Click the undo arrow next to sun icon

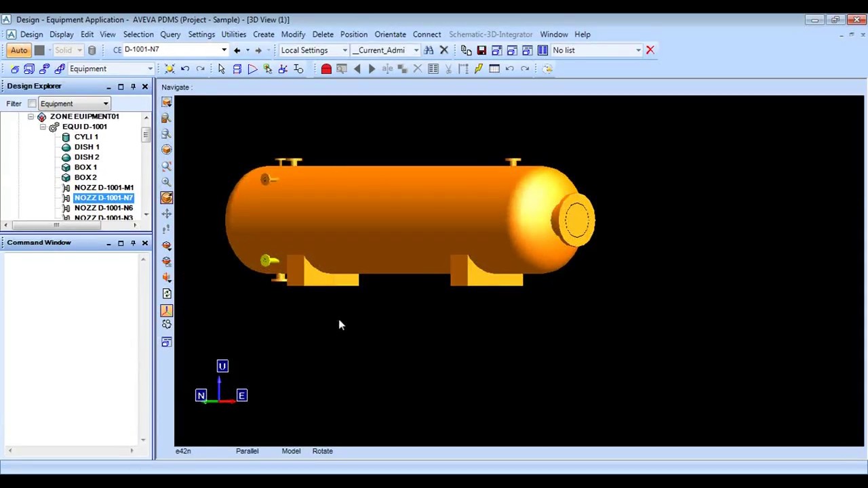(185, 68)
